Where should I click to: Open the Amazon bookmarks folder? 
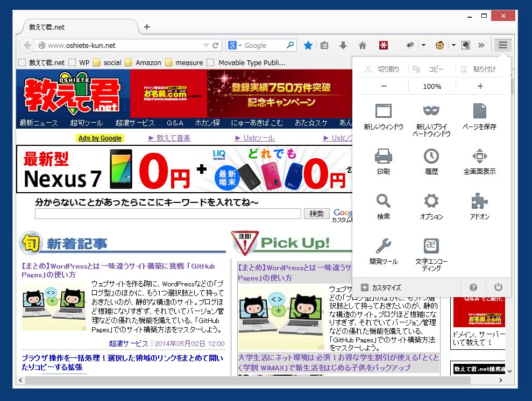click(x=143, y=62)
